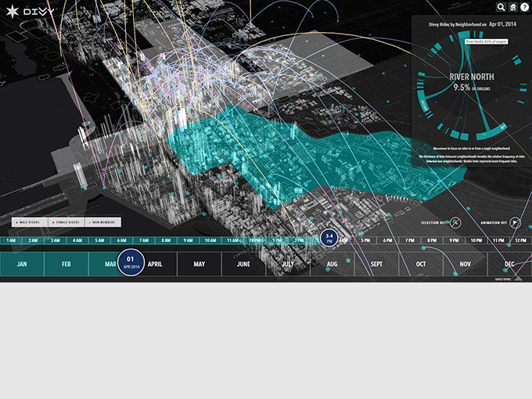Viewport: 532px width, 399px height.
Task: Click the 9.5% of origins value
Action: 472,88
